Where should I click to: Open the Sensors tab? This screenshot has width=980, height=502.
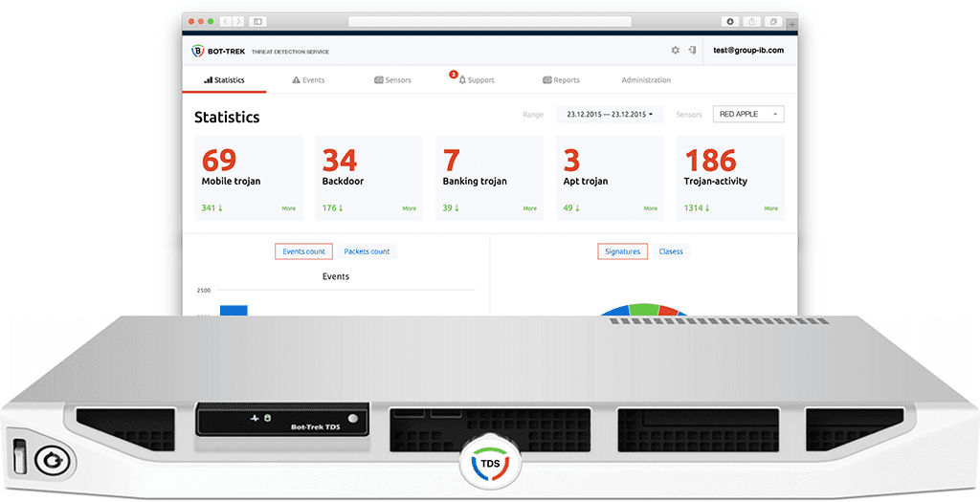pos(392,80)
